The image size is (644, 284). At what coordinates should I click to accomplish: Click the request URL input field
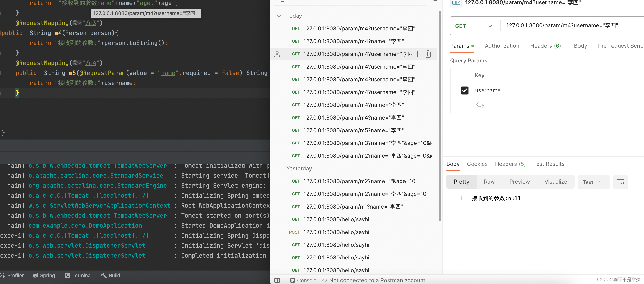pyautogui.click(x=572, y=26)
